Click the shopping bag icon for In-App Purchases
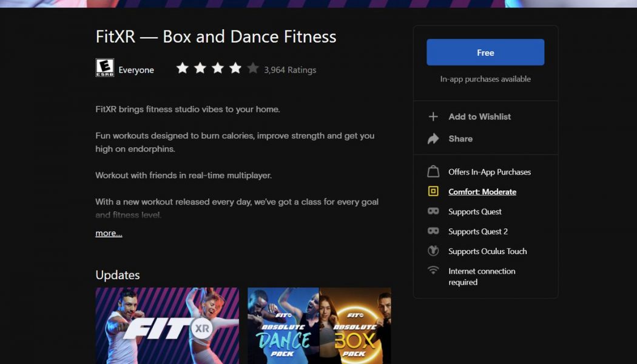Image resolution: width=637 pixels, height=364 pixels. coord(433,172)
